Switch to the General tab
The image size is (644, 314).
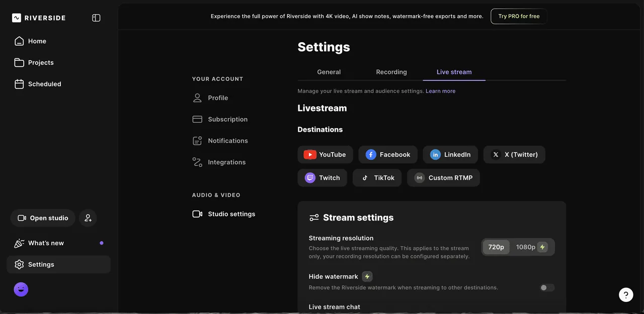pos(329,72)
